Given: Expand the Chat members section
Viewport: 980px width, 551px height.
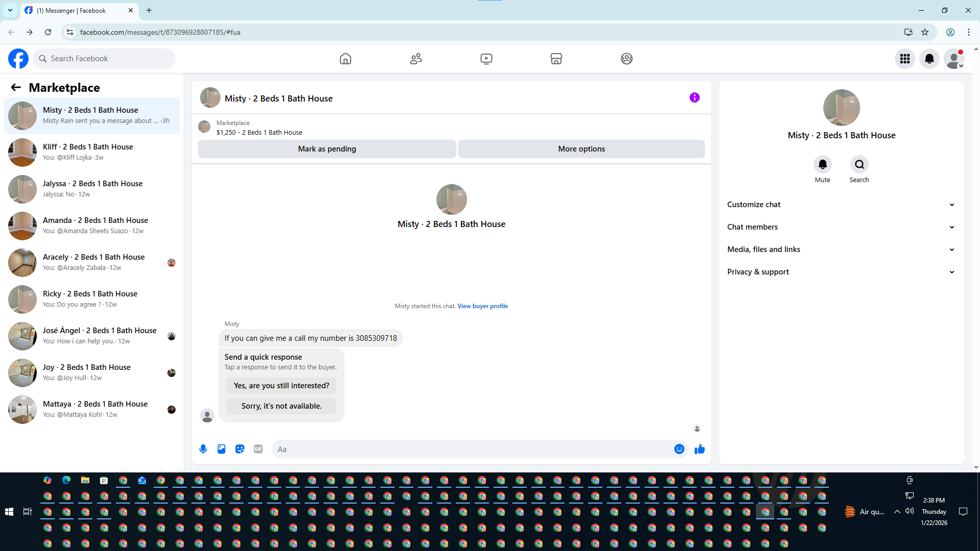Looking at the screenshot, I should [x=841, y=227].
